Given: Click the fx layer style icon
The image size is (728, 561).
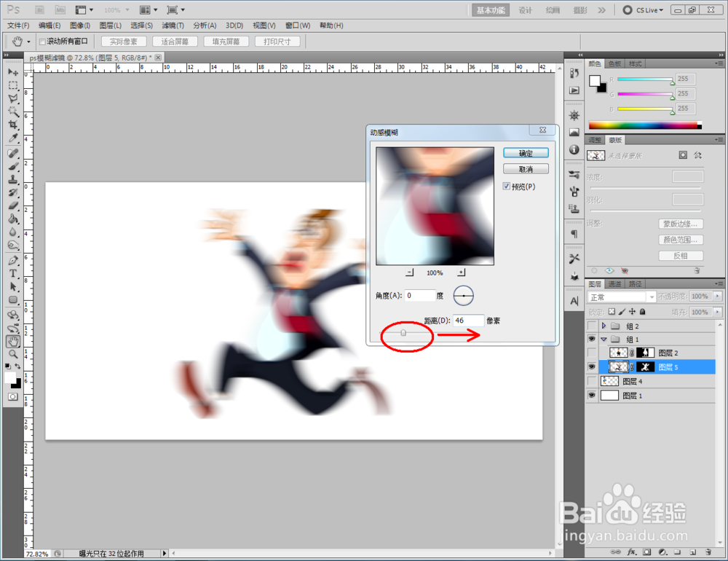Looking at the screenshot, I should (631, 552).
